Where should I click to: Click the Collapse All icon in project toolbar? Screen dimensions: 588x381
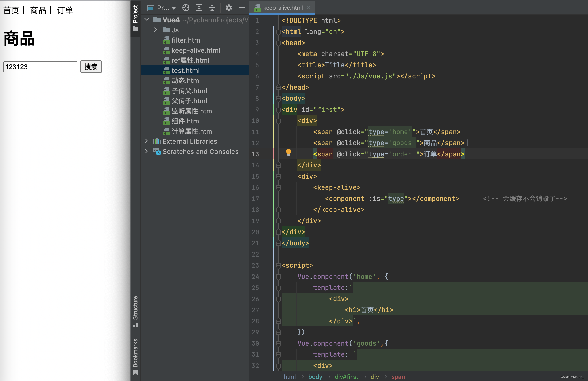212,8
